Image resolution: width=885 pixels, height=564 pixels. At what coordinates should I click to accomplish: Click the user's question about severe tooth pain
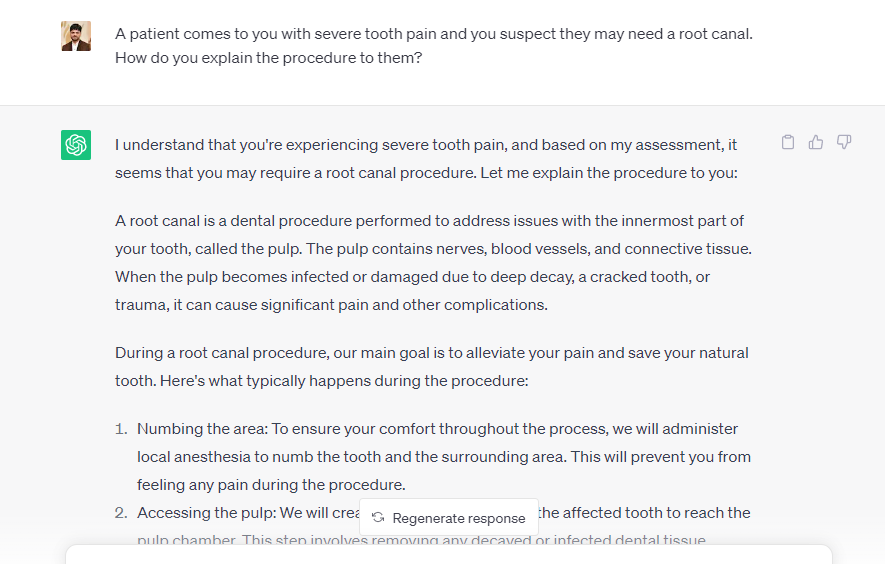(433, 46)
